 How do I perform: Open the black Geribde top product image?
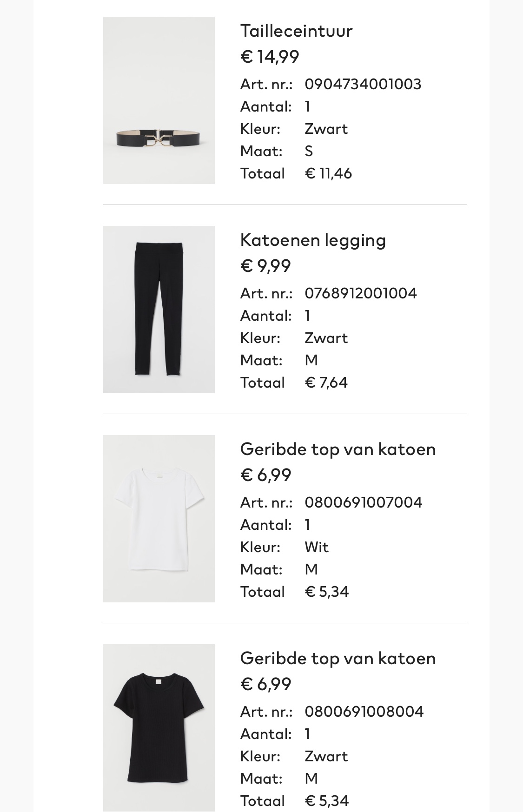coord(159,728)
